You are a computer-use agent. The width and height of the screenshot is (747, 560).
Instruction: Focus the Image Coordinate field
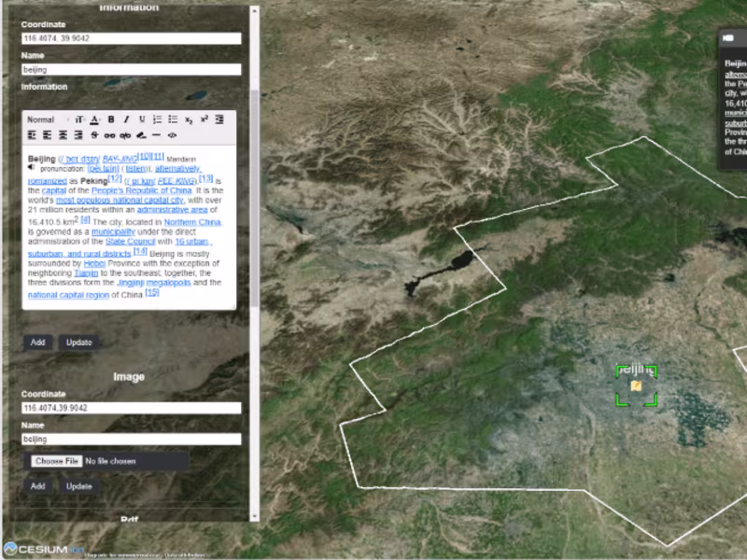point(131,408)
